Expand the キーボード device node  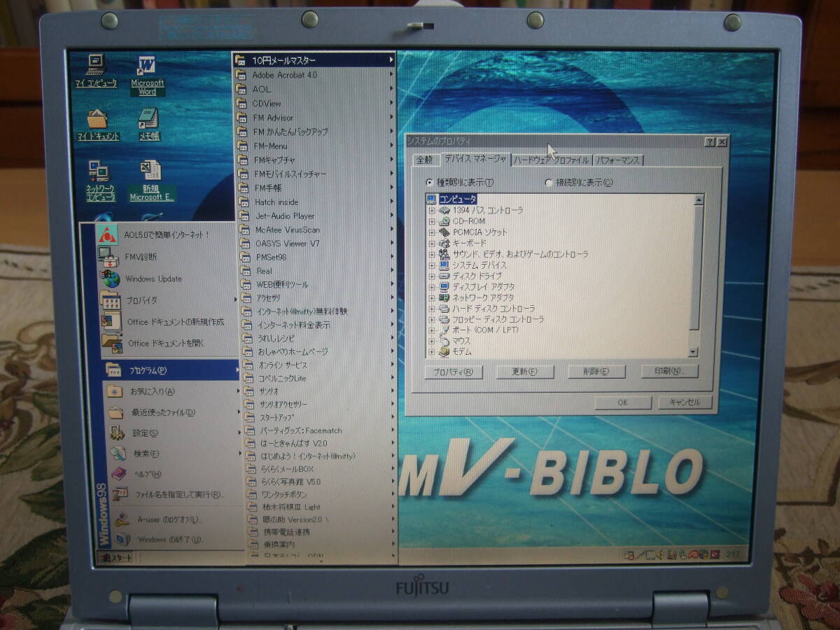tap(432, 244)
